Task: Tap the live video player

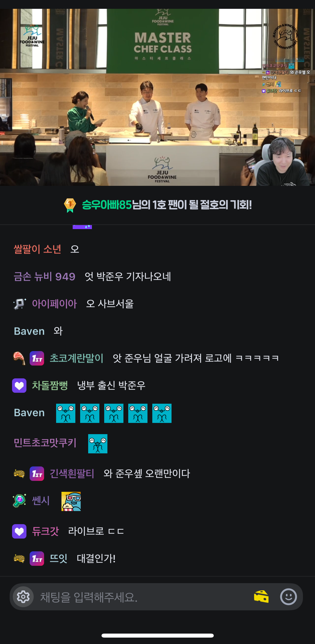Action: tap(158, 97)
